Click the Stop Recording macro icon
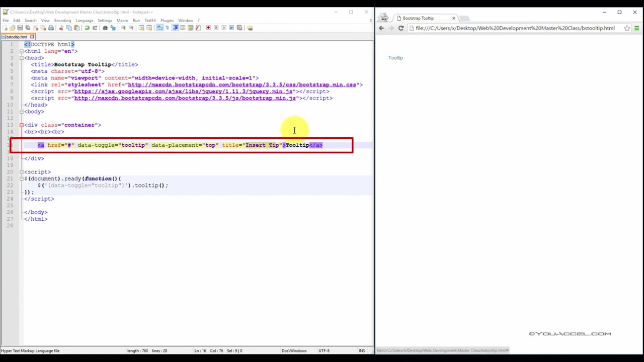The width and height of the screenshot is (644, 362). click(x=216, y=28)
